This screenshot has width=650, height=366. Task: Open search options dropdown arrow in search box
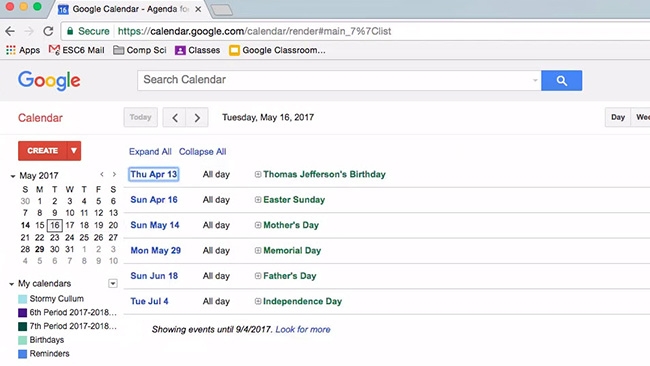point(535,80)
